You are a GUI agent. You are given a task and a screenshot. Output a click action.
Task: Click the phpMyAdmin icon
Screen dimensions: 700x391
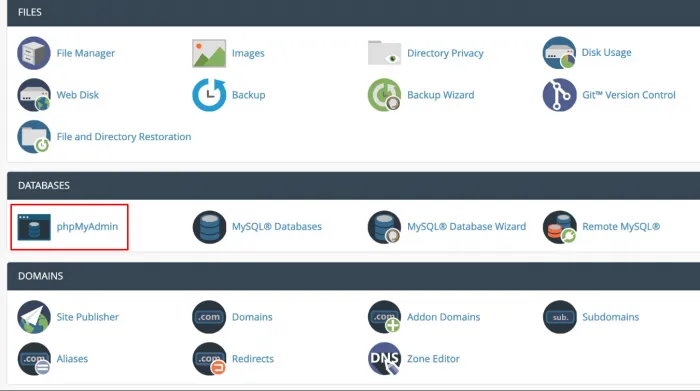[34, 227]
